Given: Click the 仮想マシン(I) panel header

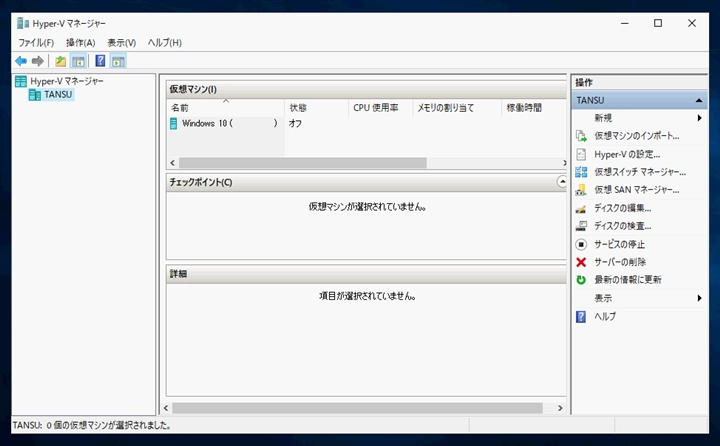Looking at the screenshot, I should (366, 89).
